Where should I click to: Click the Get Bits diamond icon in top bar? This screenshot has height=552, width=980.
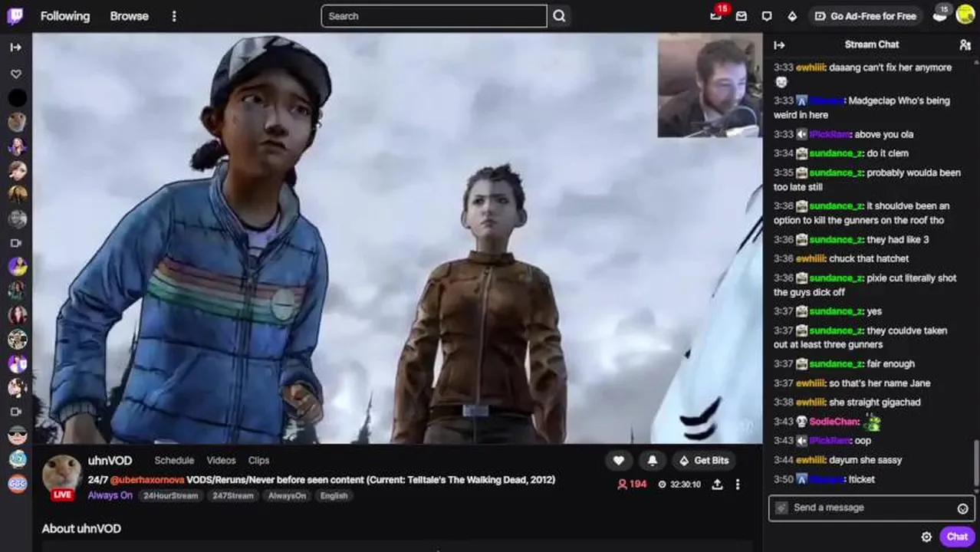click(792, 16)
